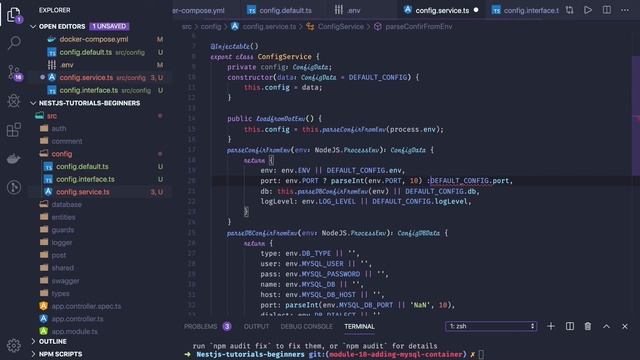Click the class symbol icon in breadcrumb
The image size is (640, 360).
click(310, 27)
